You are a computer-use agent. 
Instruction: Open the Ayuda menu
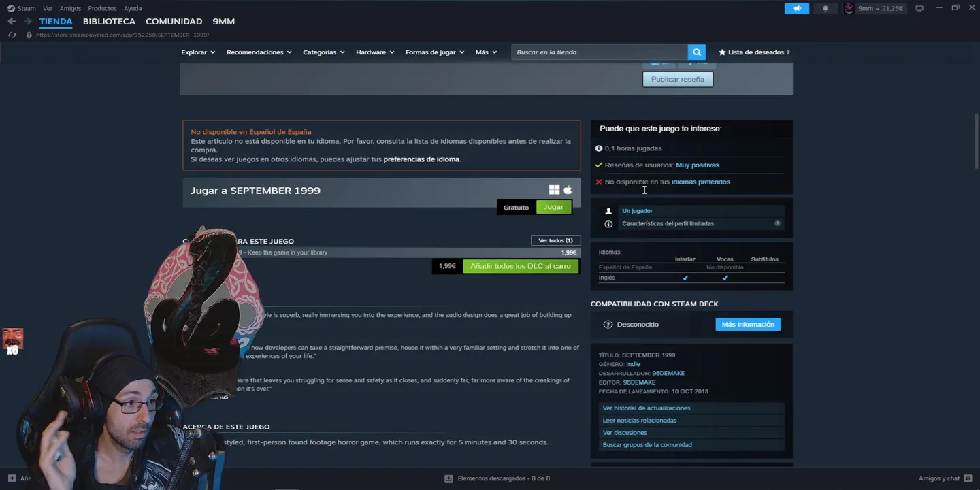(x=133, y=8)
